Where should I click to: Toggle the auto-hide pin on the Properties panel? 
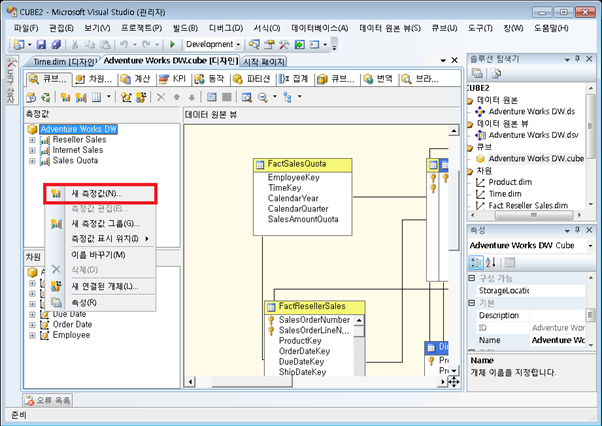pyautogui.click(x=577, y=230)
